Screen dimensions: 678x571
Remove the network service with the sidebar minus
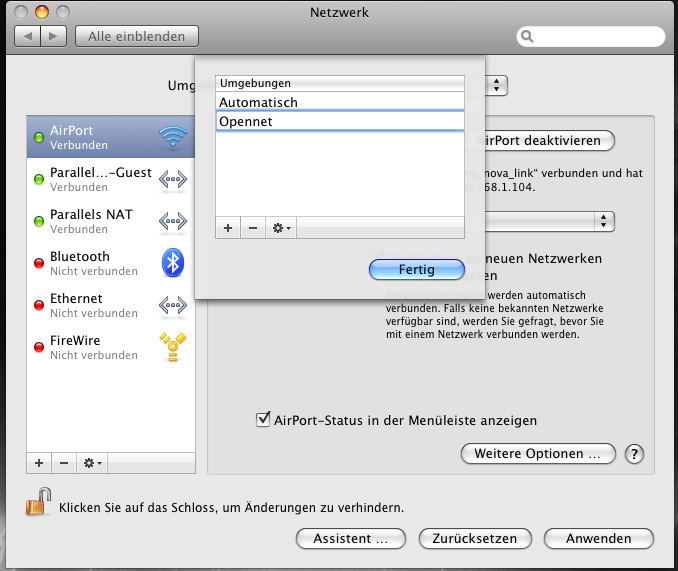64,463
